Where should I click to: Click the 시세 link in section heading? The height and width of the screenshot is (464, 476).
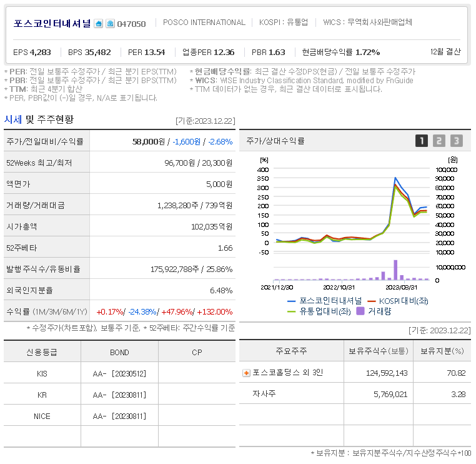12,119
